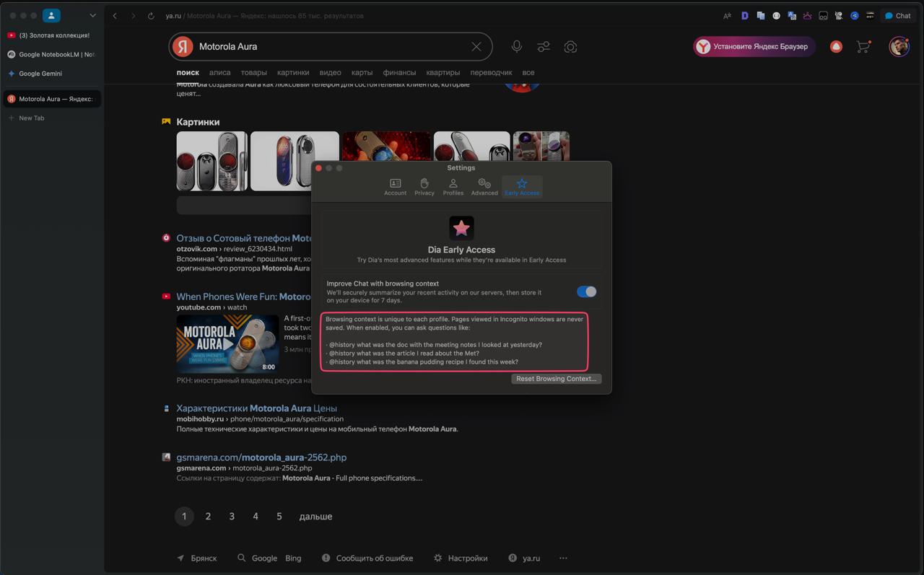This screenshot has height=575, width=924.
Task: Open the user avatar profile menu
Action: (x=899, y=47)
